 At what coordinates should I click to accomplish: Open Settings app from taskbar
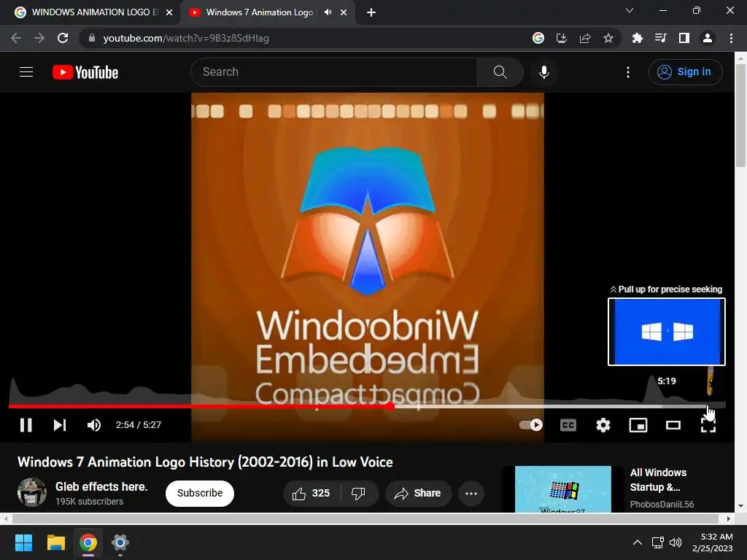pyautogui.click(x=120, y=542)
